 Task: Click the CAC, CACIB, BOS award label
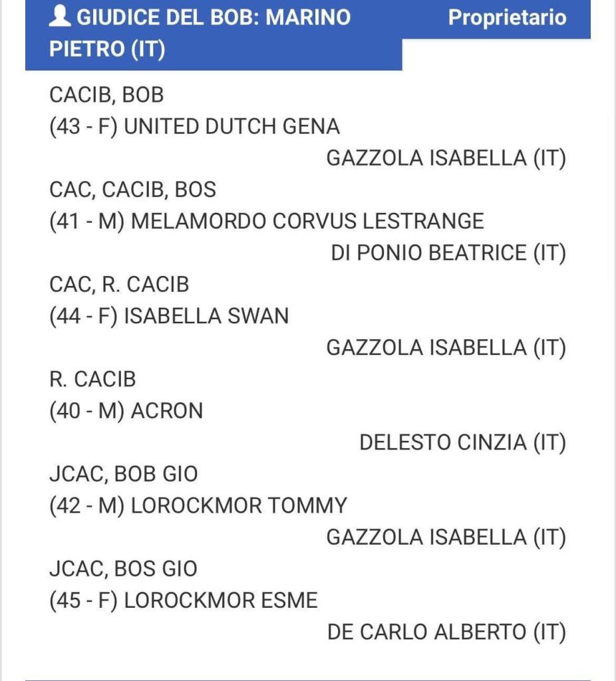(x=132, y=190)
